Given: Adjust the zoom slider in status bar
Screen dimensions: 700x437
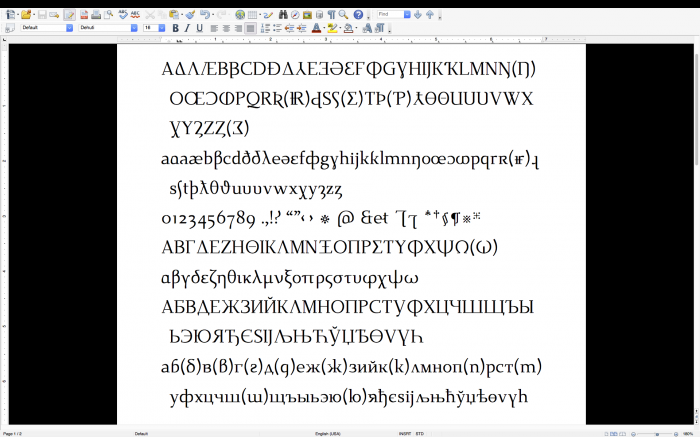Looking at the screenshot, I should pyautogui.click(x=655, y=433).
